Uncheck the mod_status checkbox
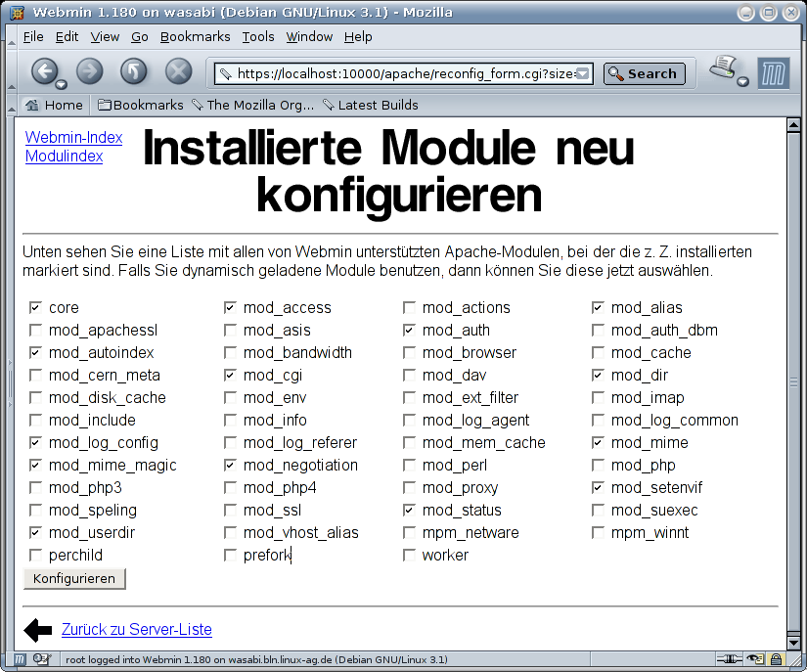Viewport: 807px width, 672px height. (409, 510)
